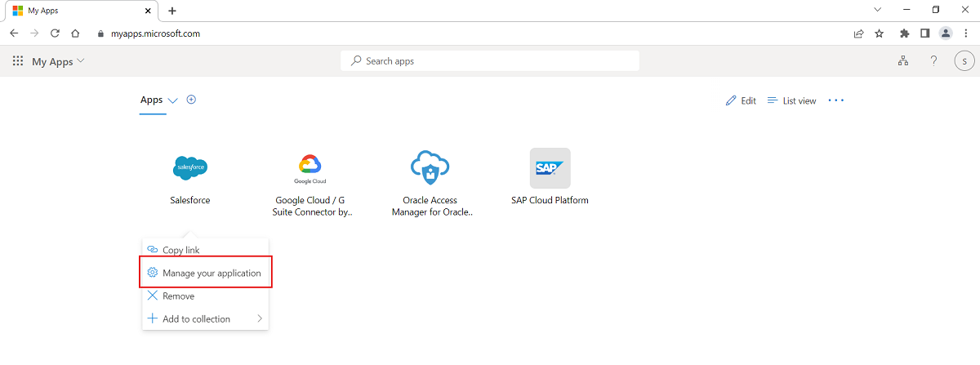980x365 pixels.
Task: Open the browser extensions puzzle icon
Action: pyautogui.click(x=904, y=33)
